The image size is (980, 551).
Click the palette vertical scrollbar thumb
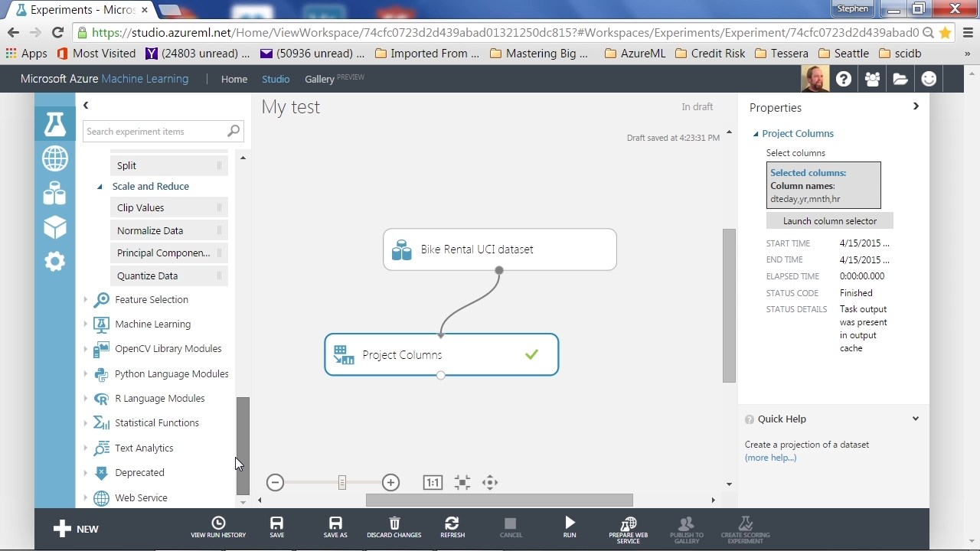click(x=243, y=446)
